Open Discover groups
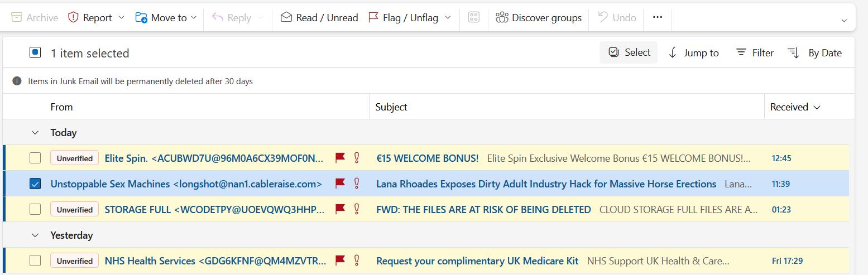Viewport: 868px width, 275px height. coord(538,17)
